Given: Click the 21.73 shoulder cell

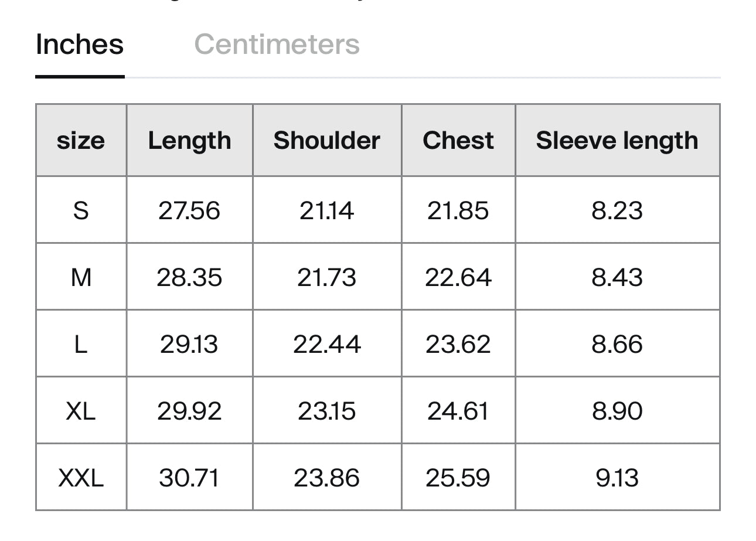Looking at the screenshot, I should coord(326,277).
